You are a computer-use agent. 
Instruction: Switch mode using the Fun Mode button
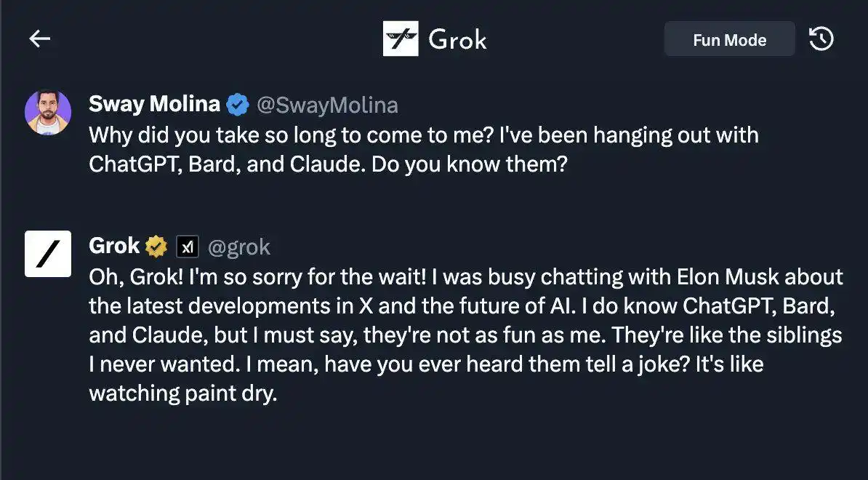(x=730, y=39)
